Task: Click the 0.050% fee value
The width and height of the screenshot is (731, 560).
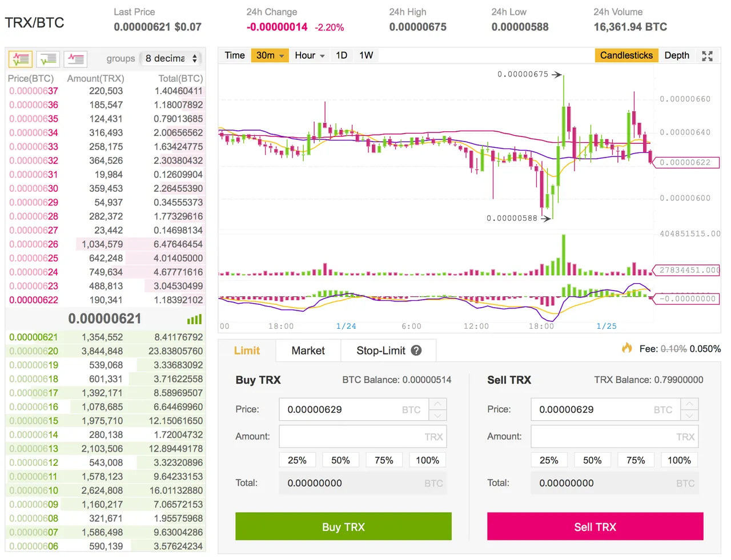Action: 705,349
